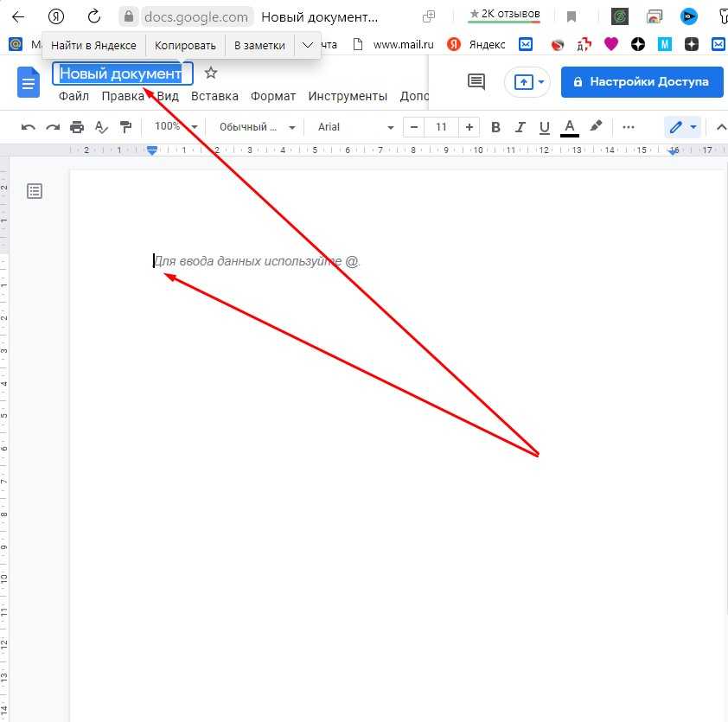Open the text color picker
The width and height of the screenshot is (728, 722).
570,127
